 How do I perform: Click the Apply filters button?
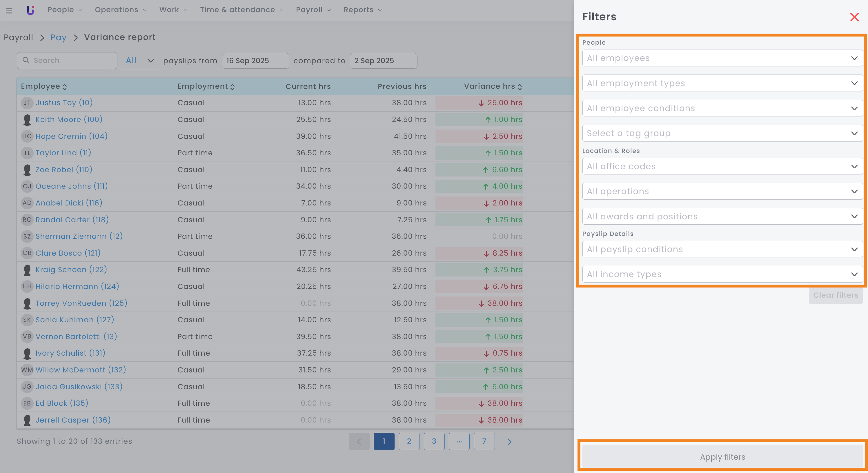(722, 457)
